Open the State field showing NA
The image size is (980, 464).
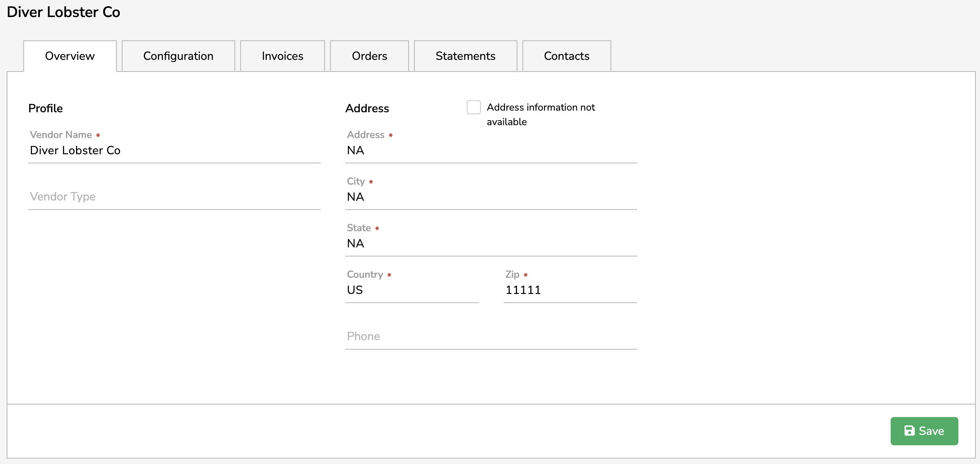point(490,243)
